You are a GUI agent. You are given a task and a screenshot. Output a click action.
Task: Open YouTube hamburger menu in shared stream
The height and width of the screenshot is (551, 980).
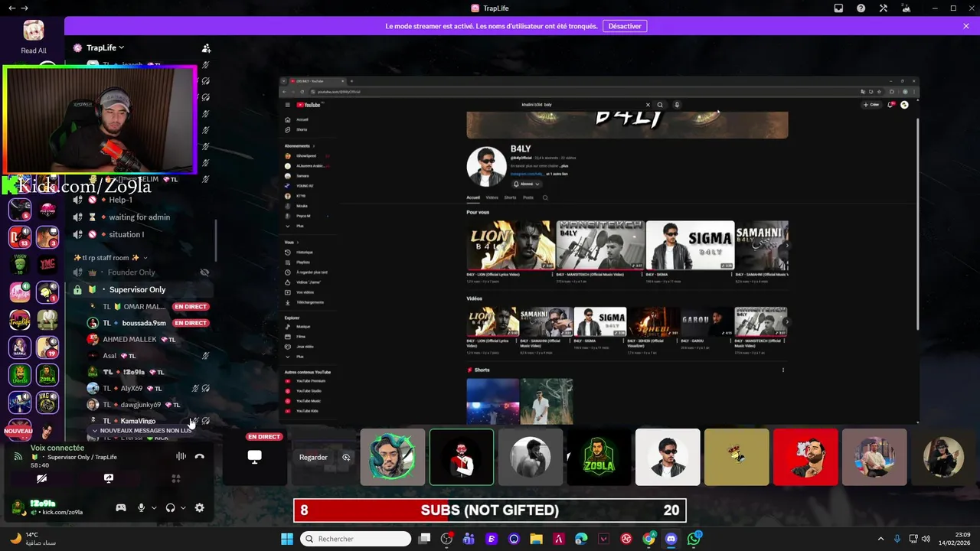[x=288, y=105]
